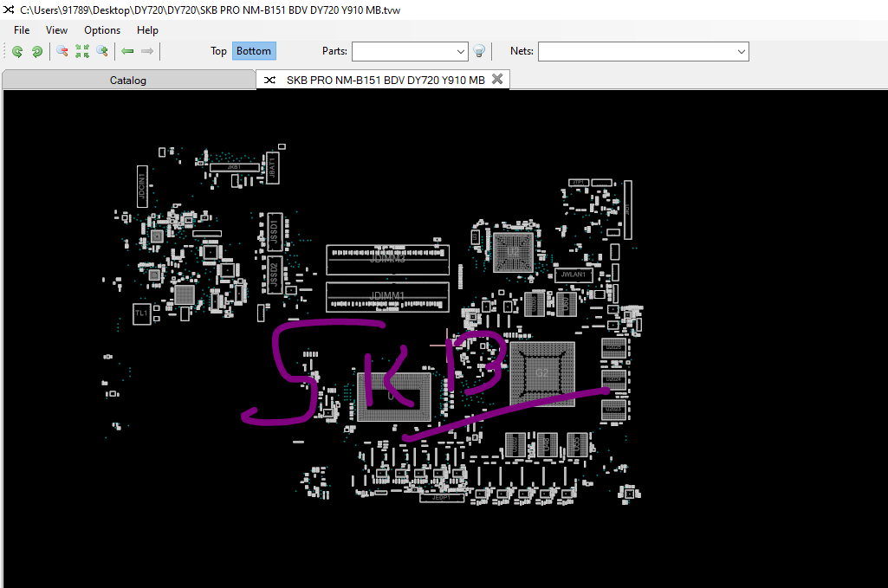Go forward with the gray right arrow
This screenshot has height=588, width=888.
(x=147, y=51)
